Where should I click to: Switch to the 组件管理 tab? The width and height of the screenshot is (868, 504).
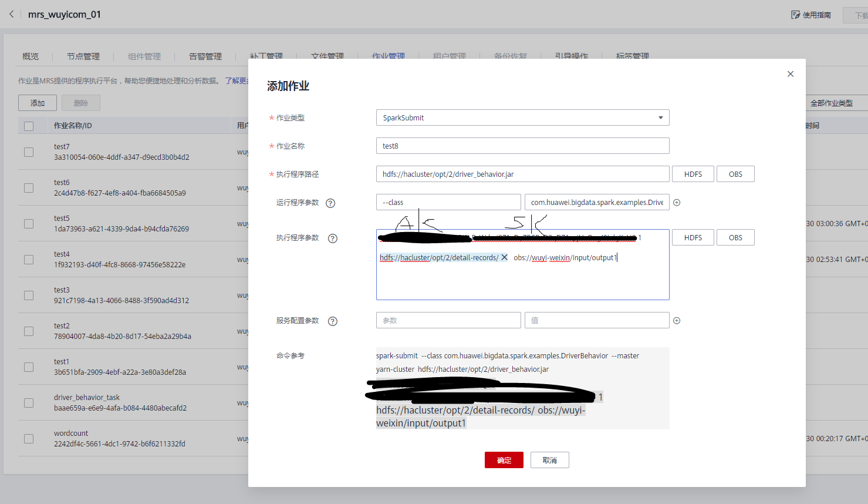point(144,56)
